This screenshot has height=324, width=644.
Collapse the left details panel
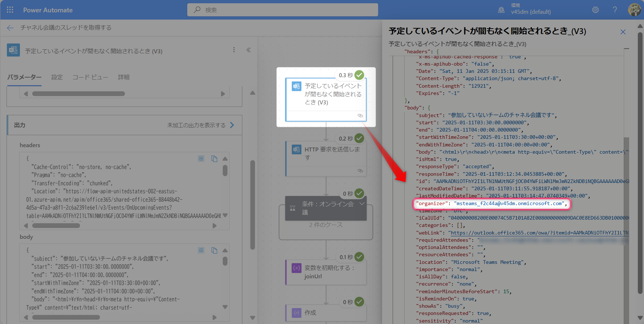248,50
